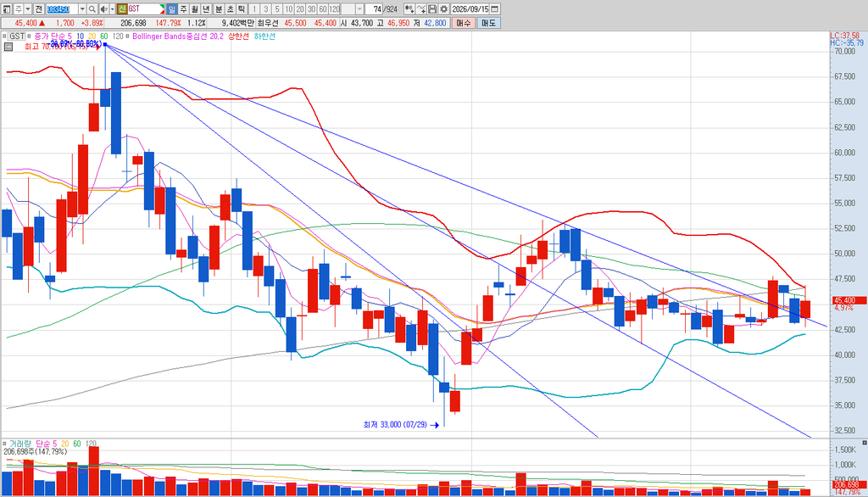Image resolution: width=868 pixels, height=497 pixels.
Task: Open the custom interval dropdown after 120
Action: pos(359,8)
